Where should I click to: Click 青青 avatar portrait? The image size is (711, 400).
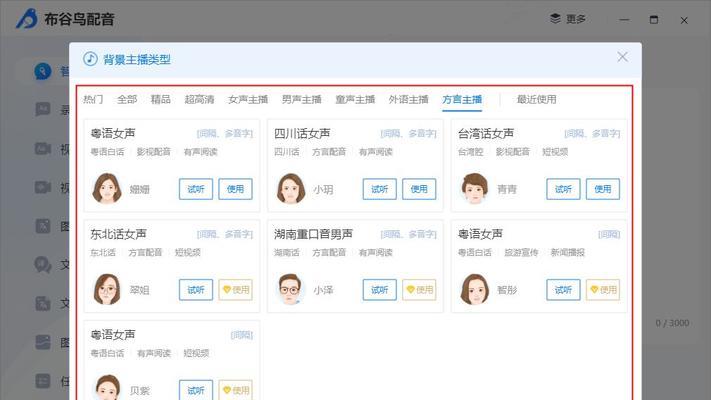click(474, 188)
